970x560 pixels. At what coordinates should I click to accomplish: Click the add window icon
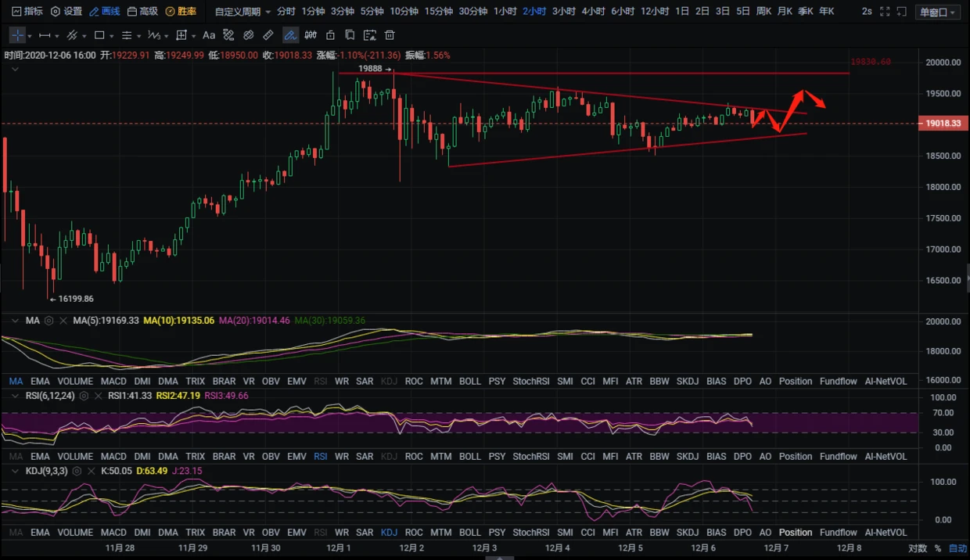pyautogui.click(x=903, y=12)
